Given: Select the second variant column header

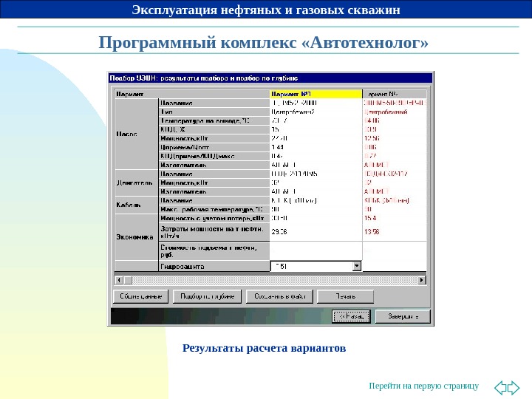Looking at the screenshot, I should [x=395, y=94].
